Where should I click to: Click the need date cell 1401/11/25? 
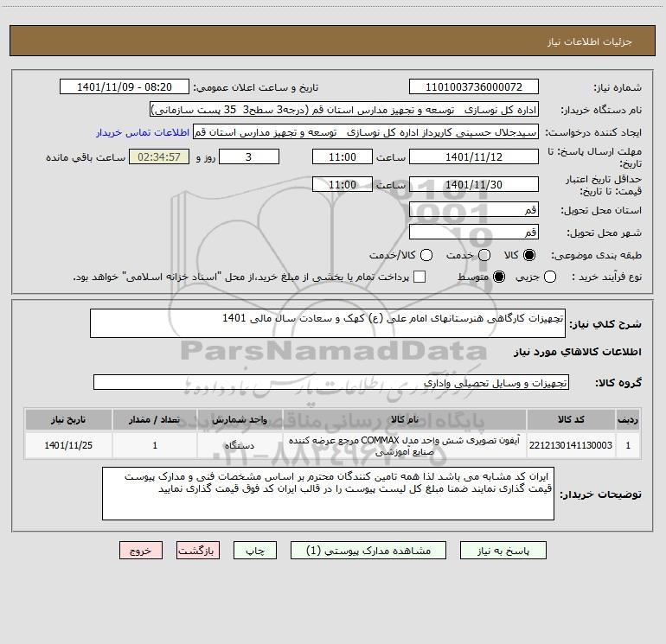pyautogui.click(x=68, y=445)
